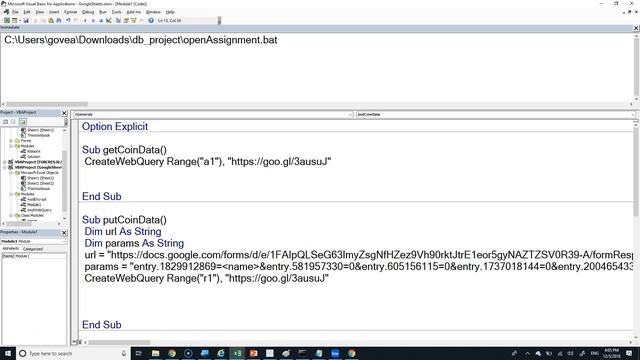Viewport: 640px width, 360px height.
Task: Collapse the Class Modules folder
Action: pos(11,215)
